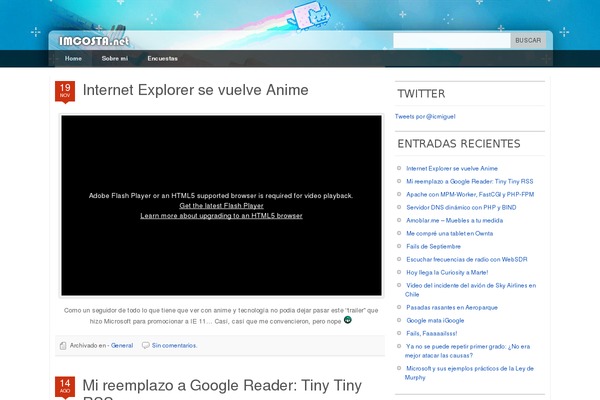Screen dimensions: 600x400
Task: Click the 19 NOV date badge
Action: tap(65, 92)
